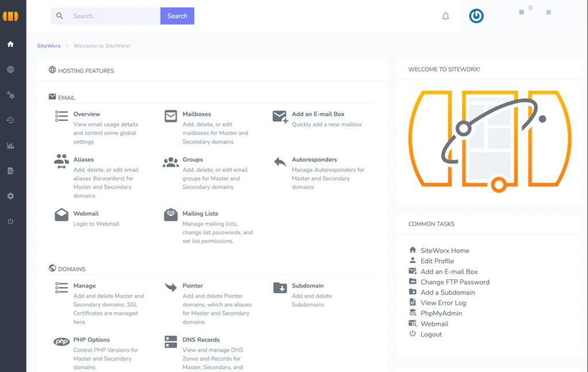Click the "EMAIL" section heading
The height and width of the screenshot is (372, 588).
(x=67, y=98)
